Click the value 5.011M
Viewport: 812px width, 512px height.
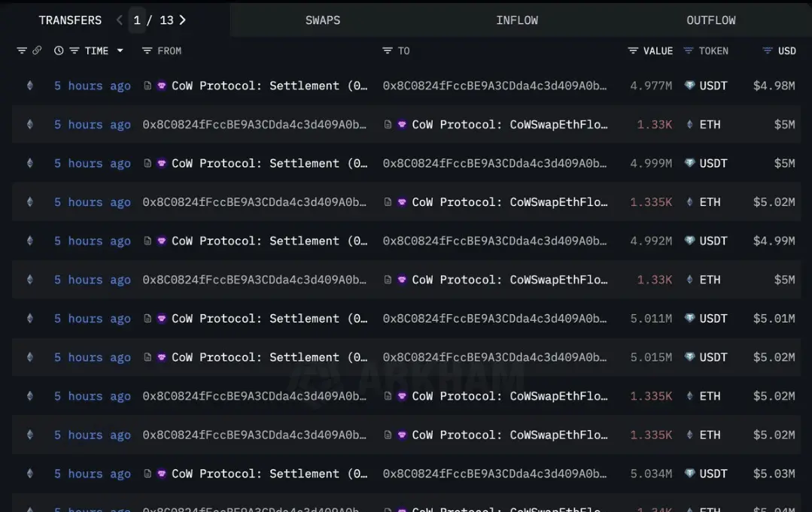[x=651, y=319]
